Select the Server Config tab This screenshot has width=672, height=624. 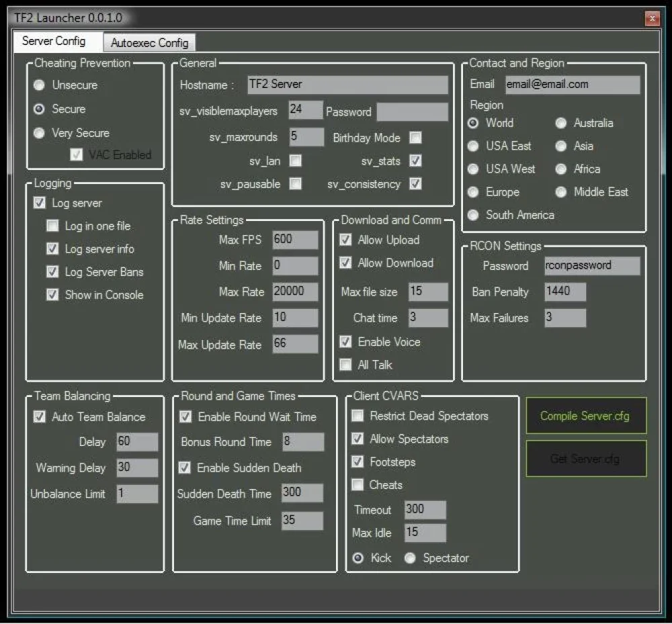click(58, 42)
